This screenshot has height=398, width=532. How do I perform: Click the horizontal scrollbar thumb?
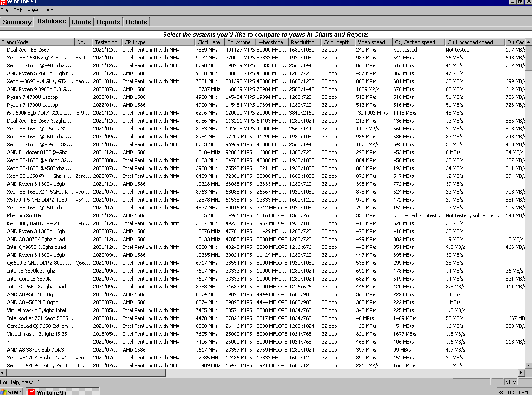86,372
